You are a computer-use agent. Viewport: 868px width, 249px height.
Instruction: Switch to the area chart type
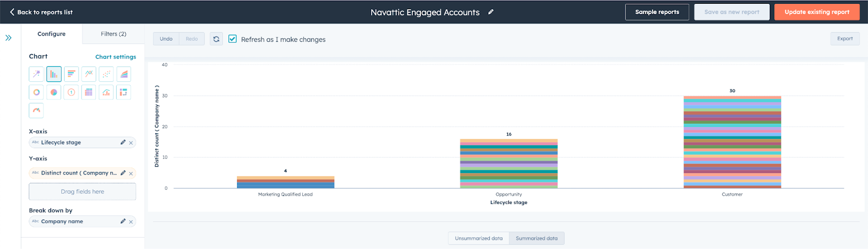coord(124,74)
